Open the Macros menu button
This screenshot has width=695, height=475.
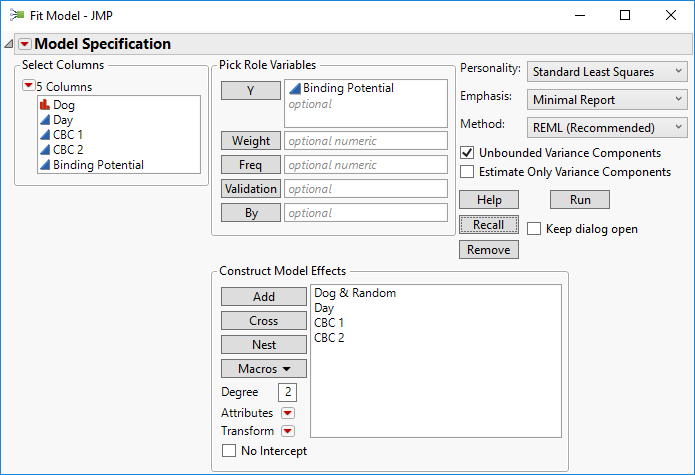[x=264, y=369]
